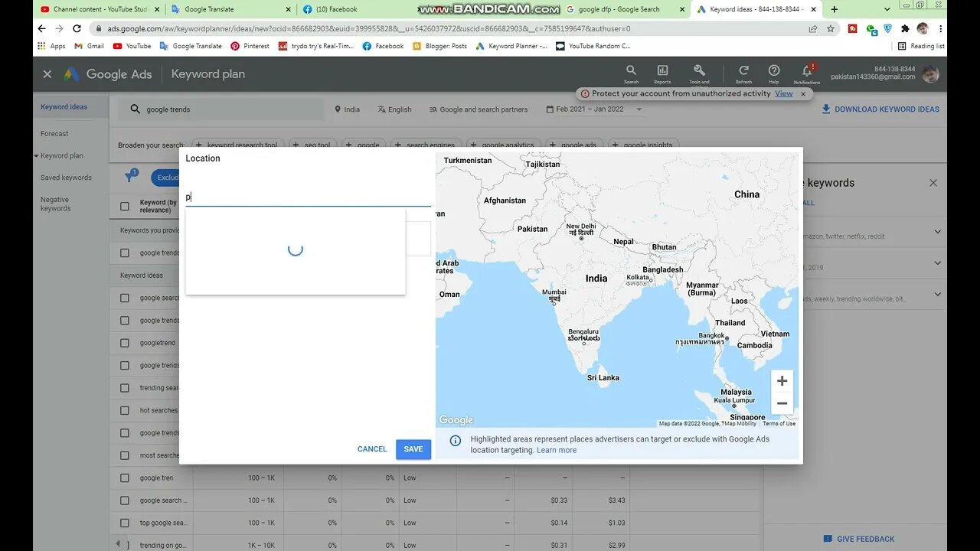Open the Reading list
Viewport: 980px width, 551px height.
coord(921,46)
